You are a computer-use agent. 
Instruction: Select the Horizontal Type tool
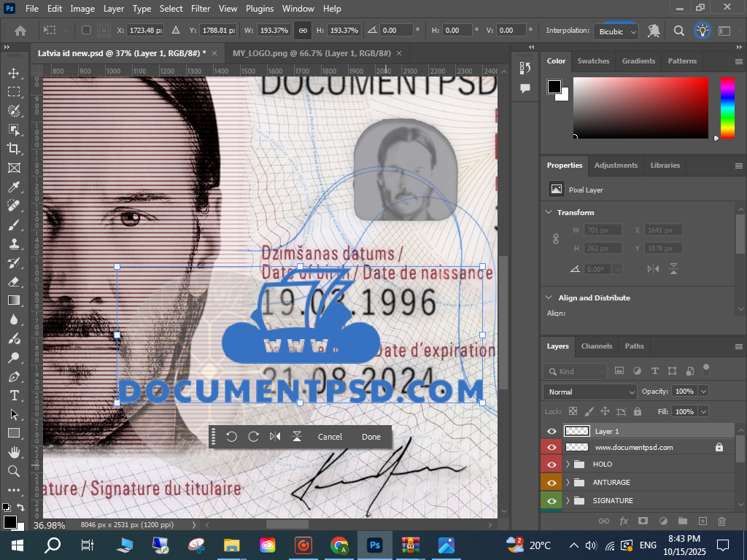click(x=14, y=395)
